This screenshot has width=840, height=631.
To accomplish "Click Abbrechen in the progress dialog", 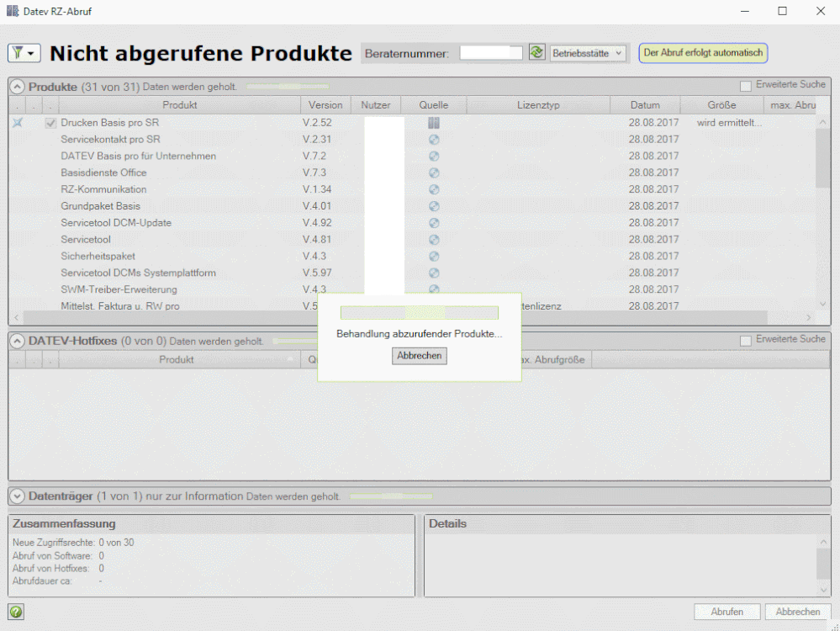I will [x=419, y=356].
